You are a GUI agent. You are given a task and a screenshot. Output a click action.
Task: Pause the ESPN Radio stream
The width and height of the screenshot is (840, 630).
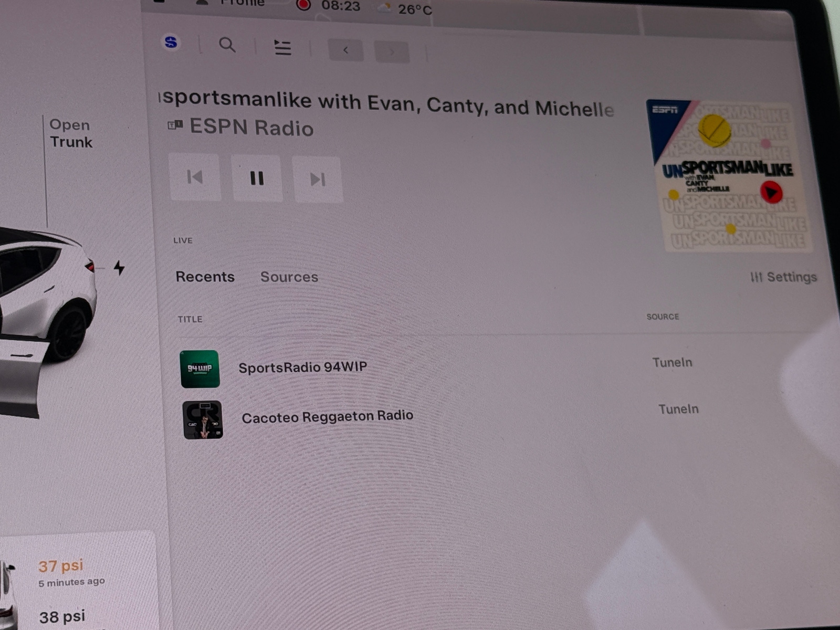[257, 178]
